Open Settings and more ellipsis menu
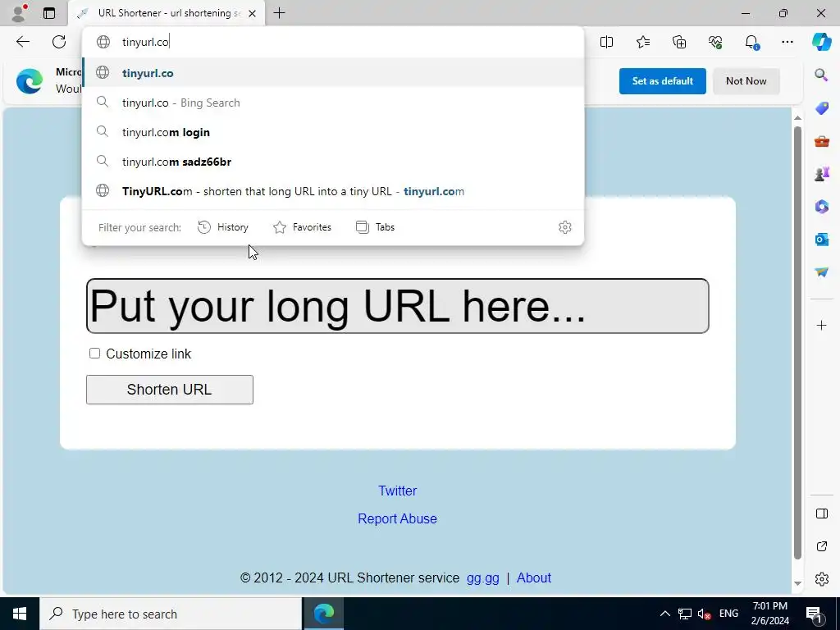Image resolution: width=840 pixels, height=630 pixels. pos(787,42)
